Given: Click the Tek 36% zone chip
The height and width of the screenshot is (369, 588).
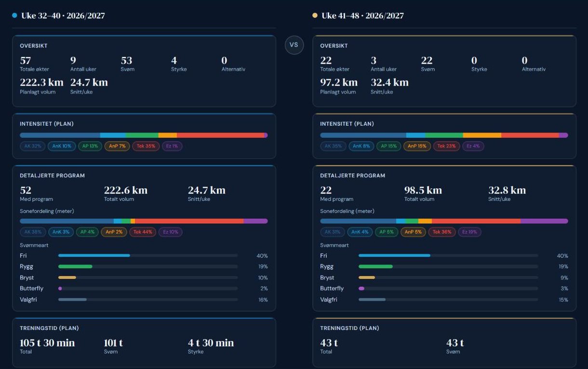Looking at the screenshot, I should (442, 232).
